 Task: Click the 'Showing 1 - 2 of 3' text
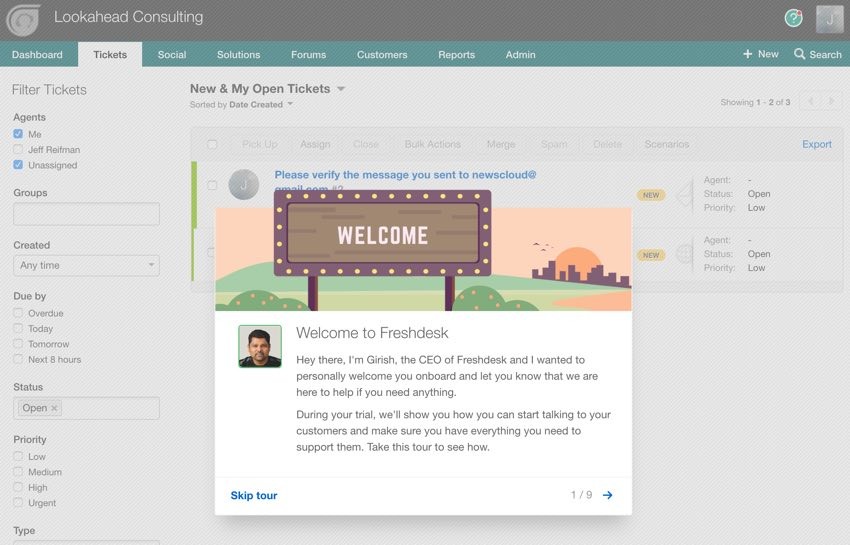click(x=755, y=102)
